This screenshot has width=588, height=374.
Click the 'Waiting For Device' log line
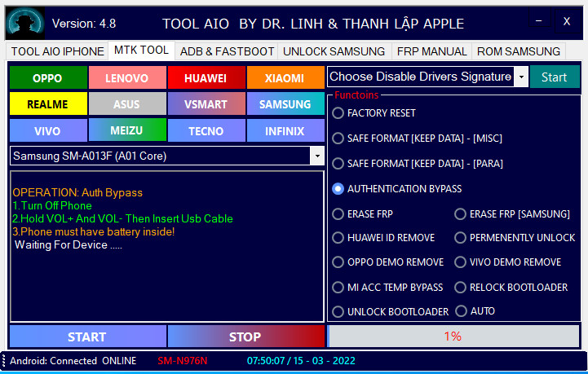coord(69,245)
